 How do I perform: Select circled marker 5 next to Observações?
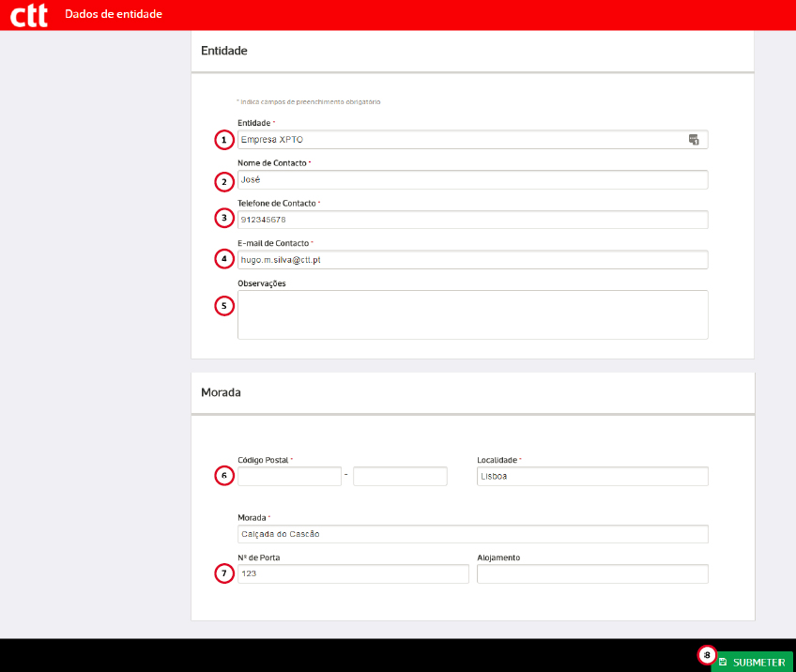coord(223,306)
